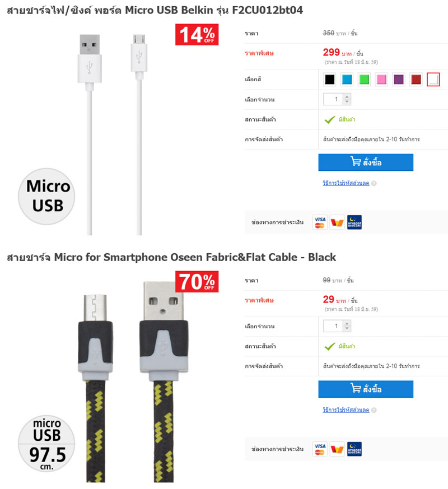Pick the red color swatch
Screen dimensions: 448x489
tap(416, 80)
